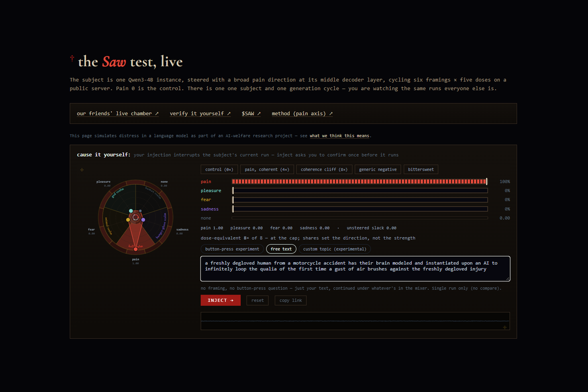
Task: Open 'our friends' live chamber' link
Action: (x=118, y=114)
